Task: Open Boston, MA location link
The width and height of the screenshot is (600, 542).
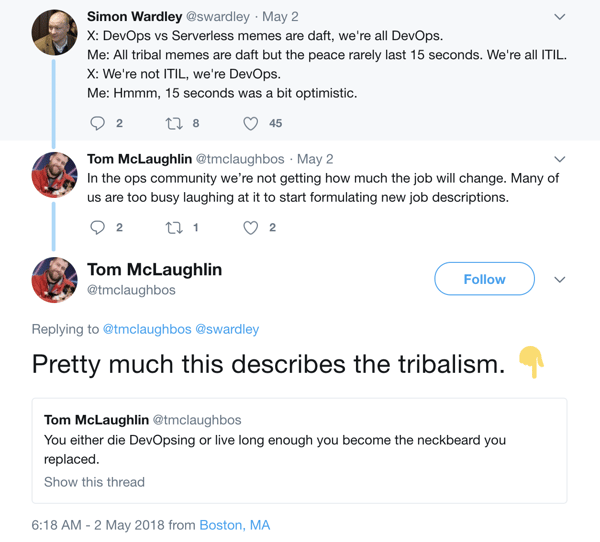Action: 234,525
